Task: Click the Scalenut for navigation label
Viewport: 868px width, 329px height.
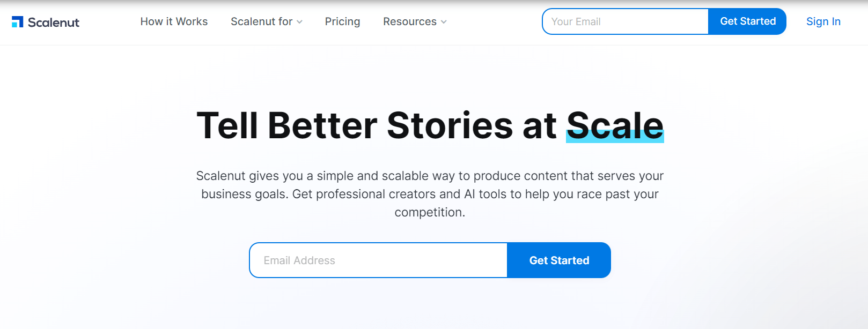Action: coord(261,21)
